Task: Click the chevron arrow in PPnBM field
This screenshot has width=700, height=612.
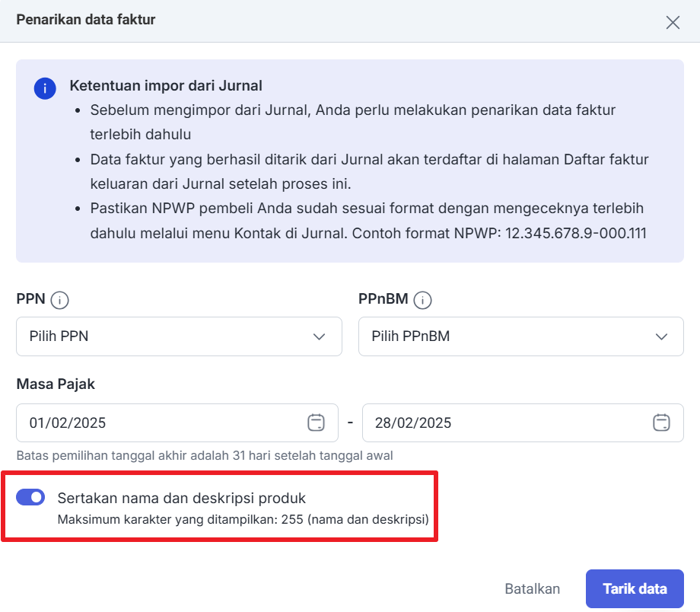Action: click(x=661, y=336)
